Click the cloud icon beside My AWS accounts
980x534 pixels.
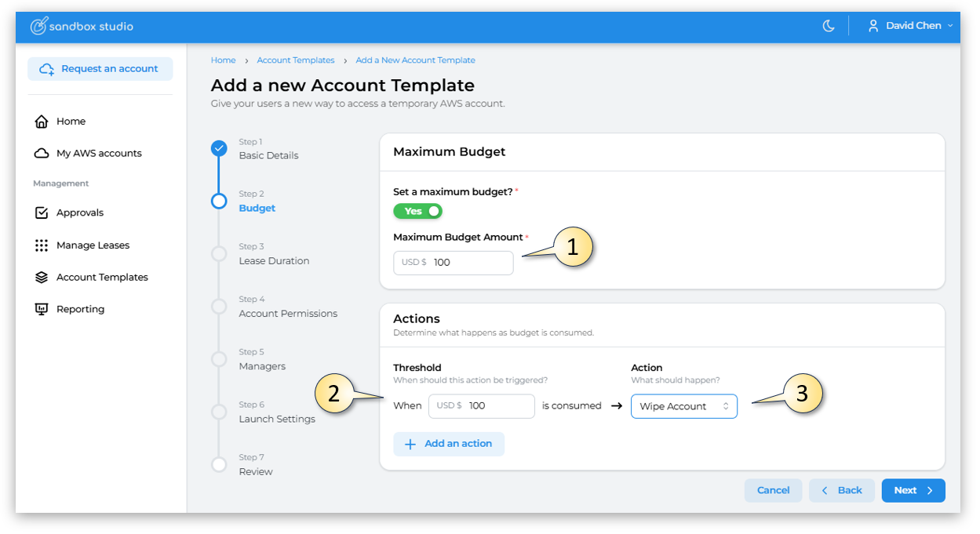coord(42,154)
